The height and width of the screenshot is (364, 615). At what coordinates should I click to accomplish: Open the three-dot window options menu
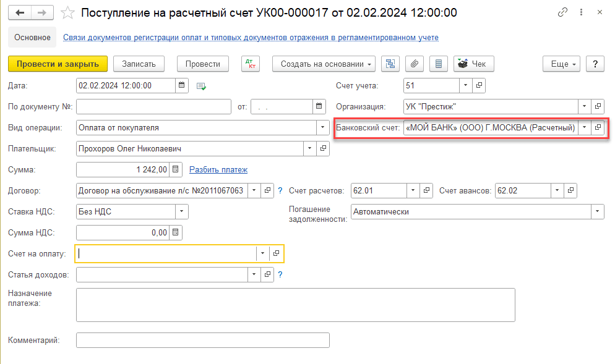coord(581,12)
